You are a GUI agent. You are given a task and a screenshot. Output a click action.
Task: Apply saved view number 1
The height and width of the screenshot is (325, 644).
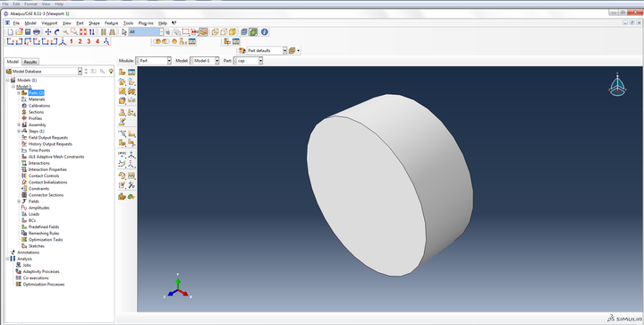(71, 41)
